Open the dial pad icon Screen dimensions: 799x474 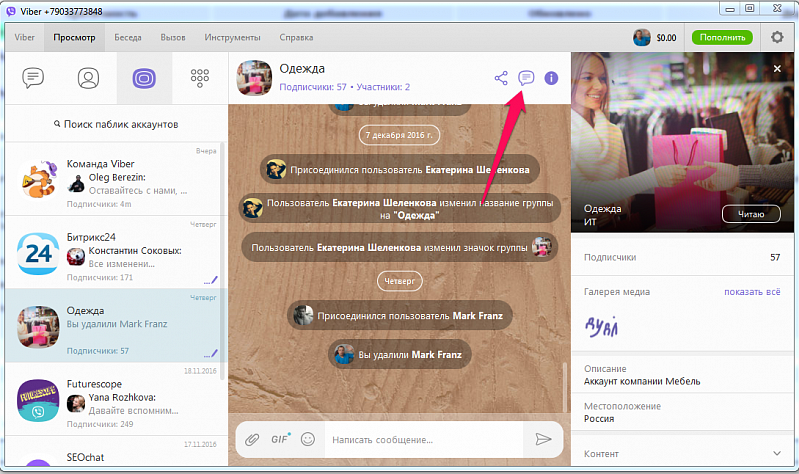tap(200, 78)
